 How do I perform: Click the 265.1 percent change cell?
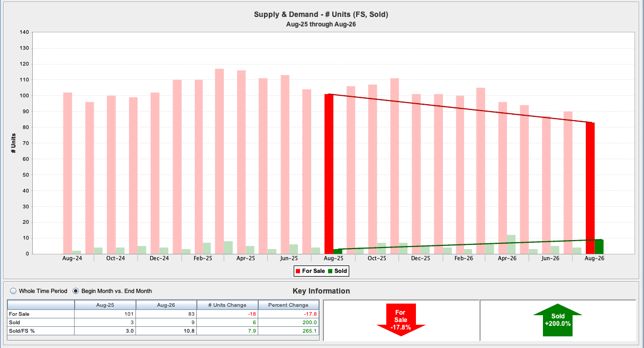click(288, 331)
